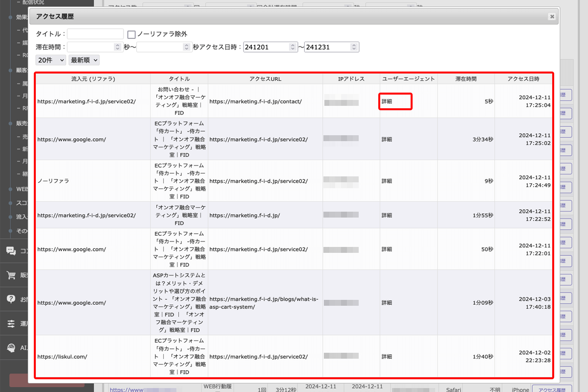Click the 流入元 (リファラ) column header
588x392 pixels.
pos(93,79)
